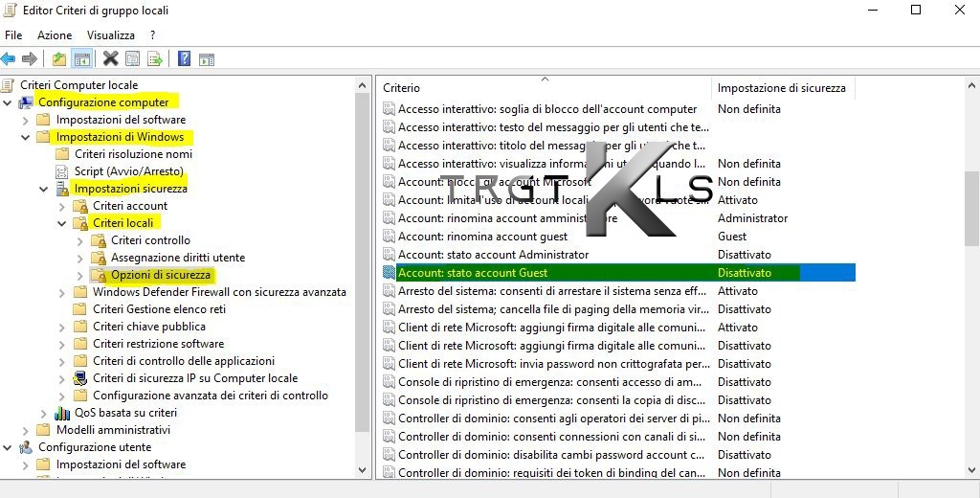
Task: Collapse the Configurazione computer node
Action: pos(8,102)
